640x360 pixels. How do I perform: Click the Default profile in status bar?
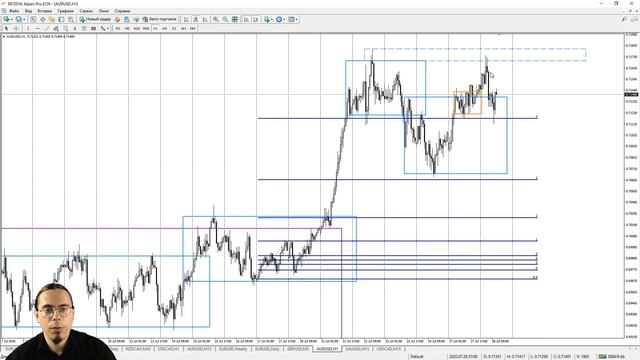pos(417,357)
